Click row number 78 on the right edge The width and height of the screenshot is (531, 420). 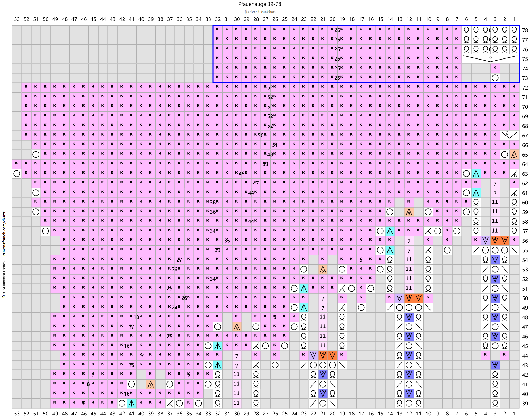coord(525,30)
